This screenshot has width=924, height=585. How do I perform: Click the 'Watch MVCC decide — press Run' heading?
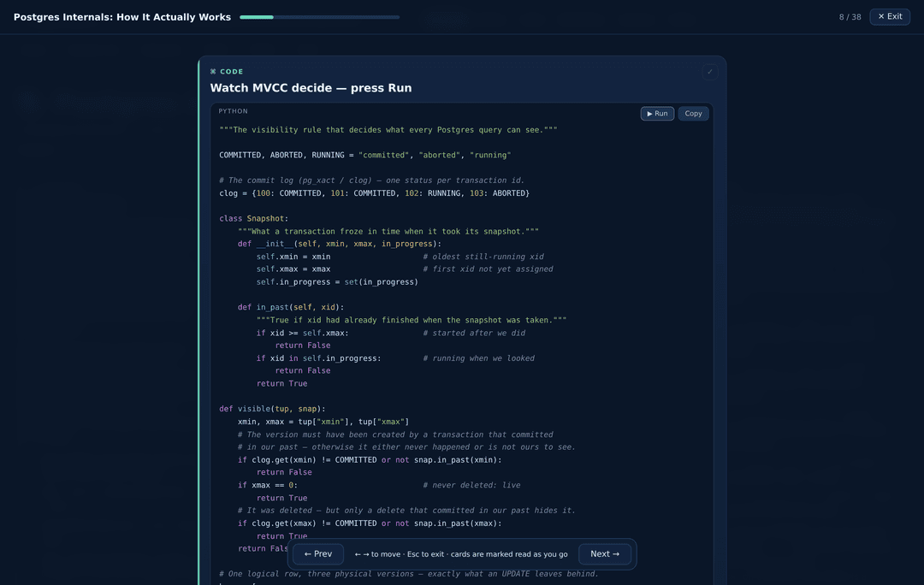click(x=311, y=88)
